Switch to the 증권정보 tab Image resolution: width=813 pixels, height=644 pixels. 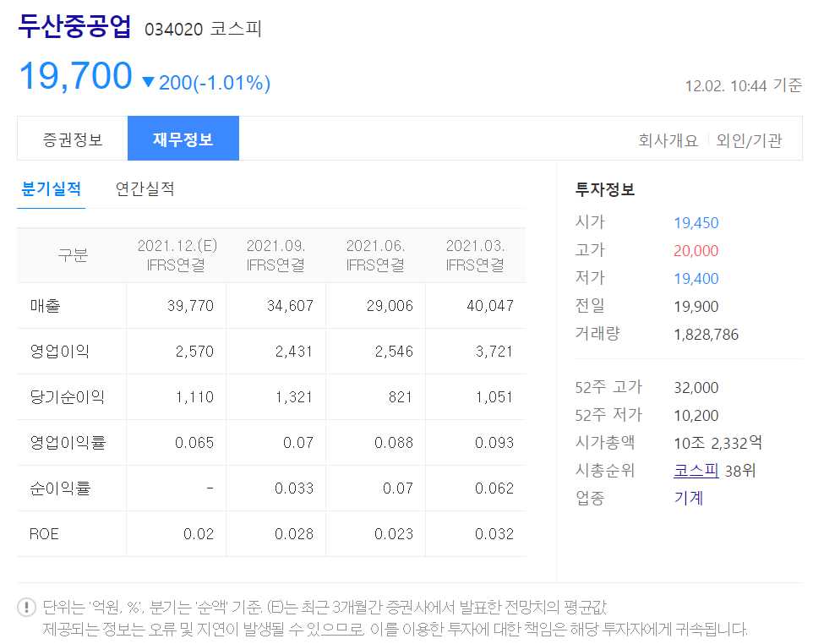(71, 138)
